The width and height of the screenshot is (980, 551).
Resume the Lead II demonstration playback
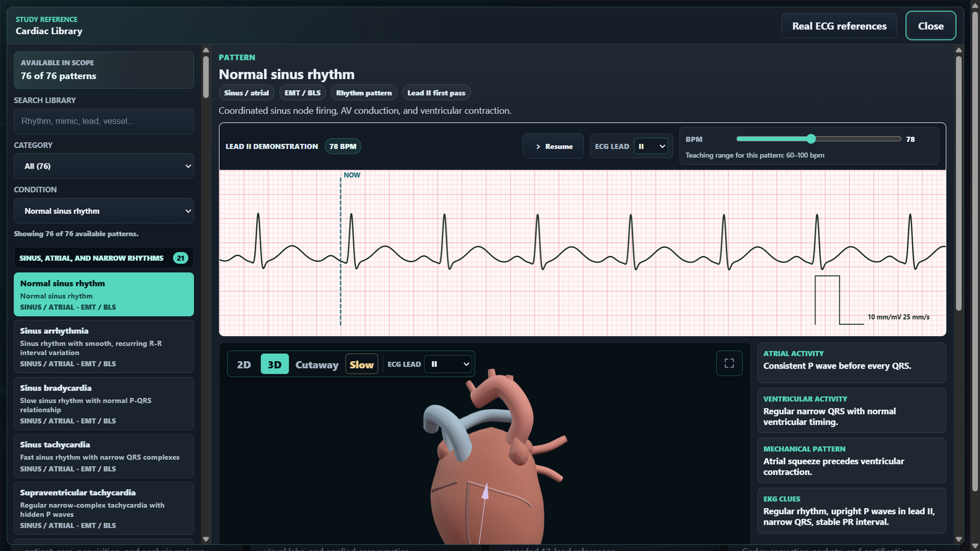tap(554, 146)
